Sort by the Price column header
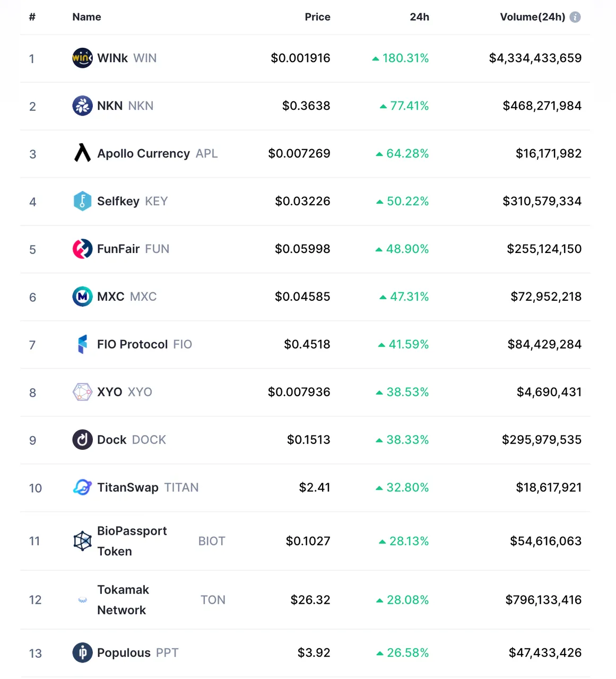This screenshot has height=679, width=616. point(317,17)
